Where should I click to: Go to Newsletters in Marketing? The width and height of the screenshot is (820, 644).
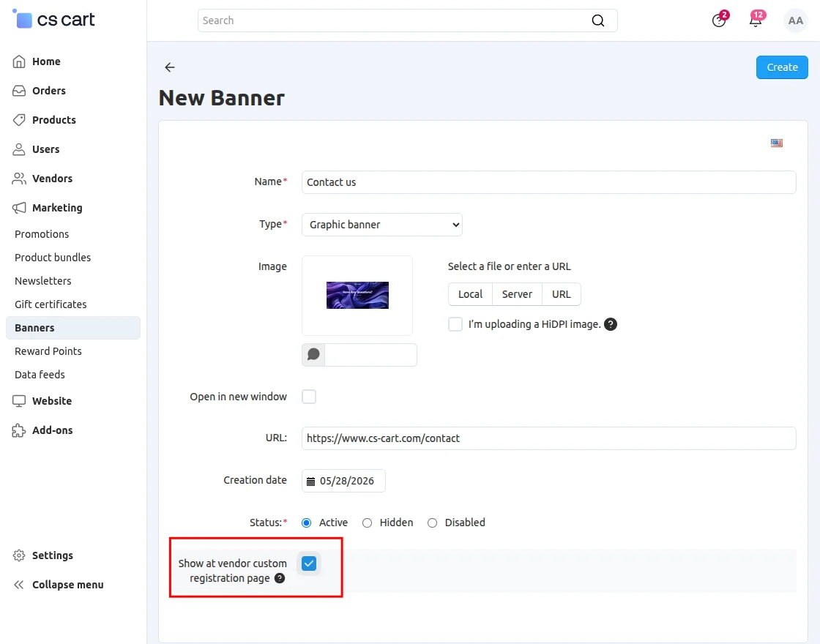pyautogui.click(x=43, y=281)
